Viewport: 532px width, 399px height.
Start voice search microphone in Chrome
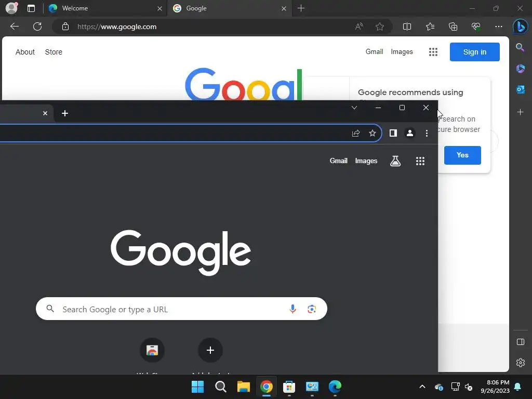292,309
